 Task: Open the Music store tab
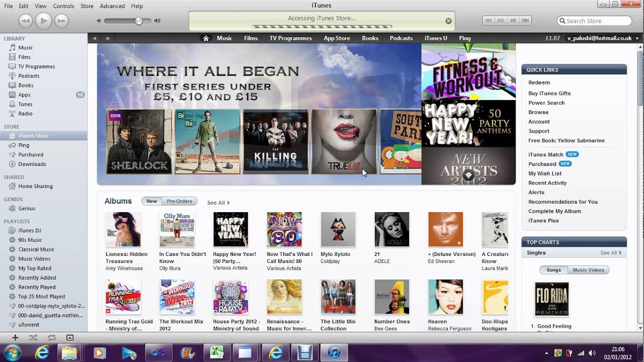(224, 38)
